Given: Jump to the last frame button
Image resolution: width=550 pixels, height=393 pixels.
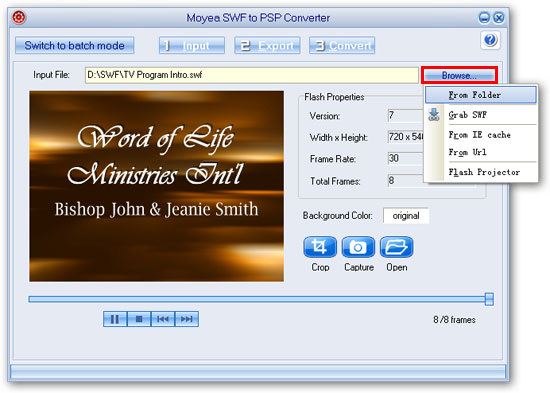Looking at the screenshot, I should point(187,319).
